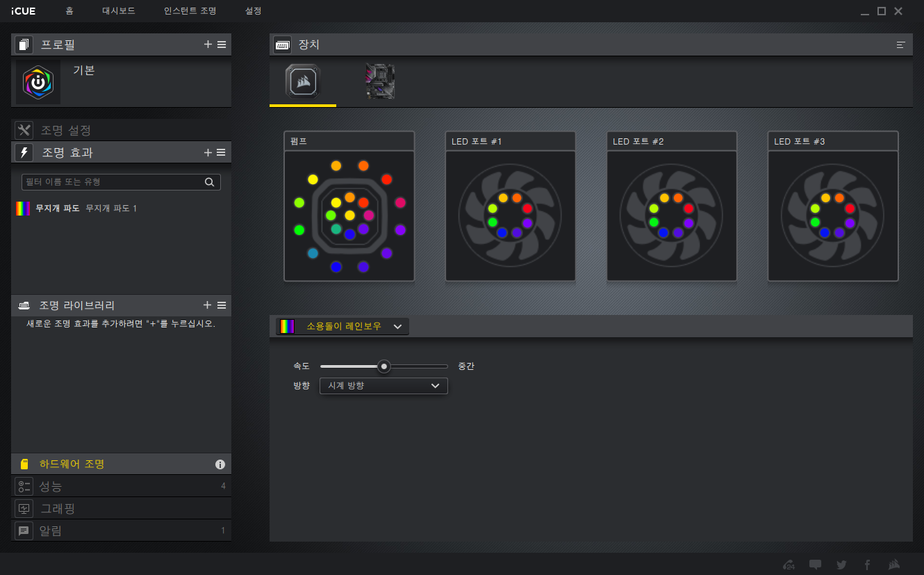Select the LED 포트 #3 fan panel

833,206
